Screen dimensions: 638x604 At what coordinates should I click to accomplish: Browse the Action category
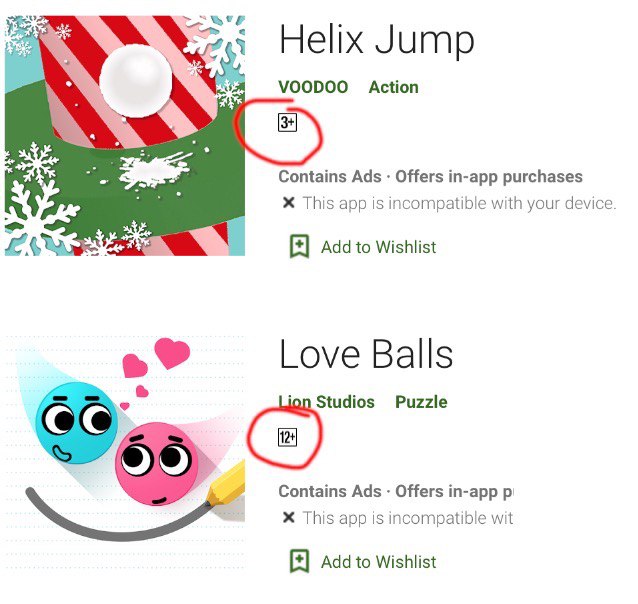393,87
